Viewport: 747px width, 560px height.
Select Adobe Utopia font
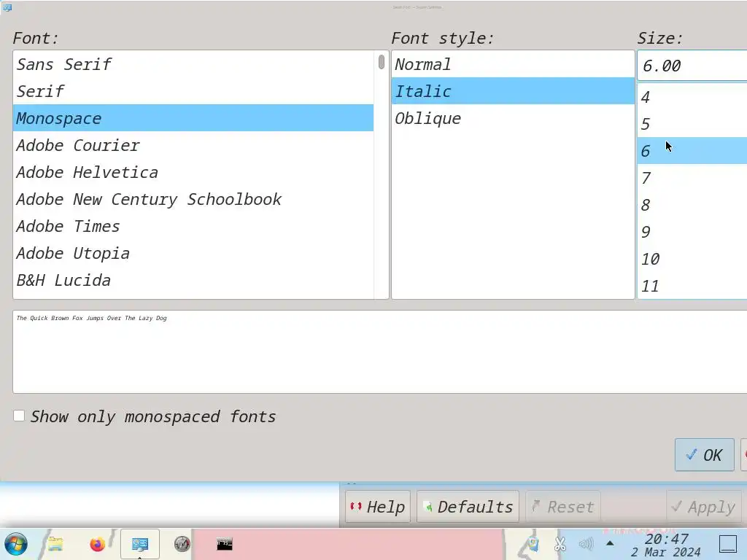point(193,253)
